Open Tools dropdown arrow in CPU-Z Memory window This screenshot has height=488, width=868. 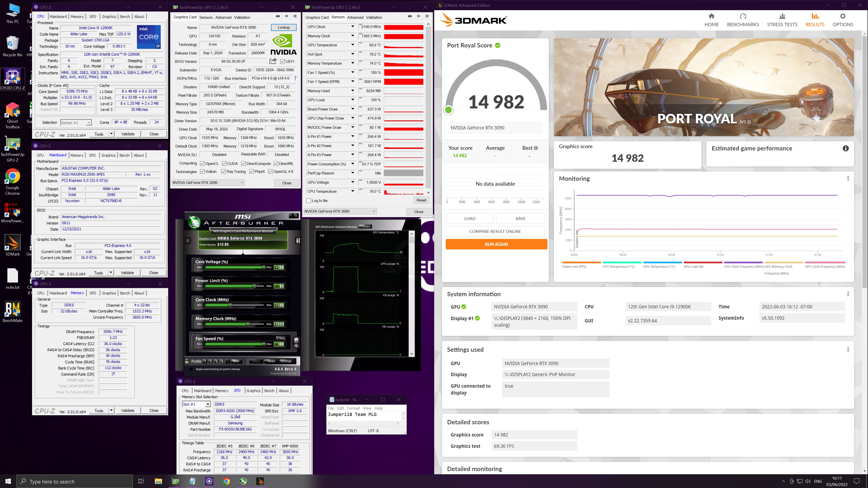(x=111, y=411)
